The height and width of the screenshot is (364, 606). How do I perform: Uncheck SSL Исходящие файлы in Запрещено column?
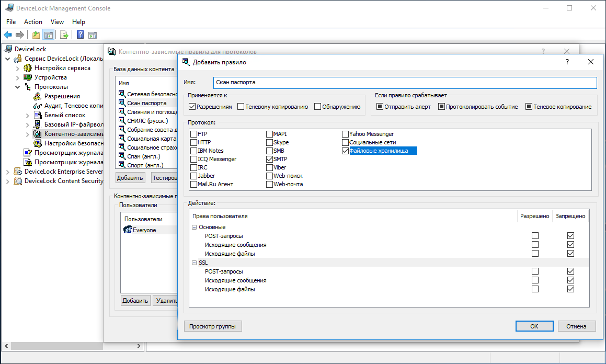pyautogui.click(x=570, y=289)
